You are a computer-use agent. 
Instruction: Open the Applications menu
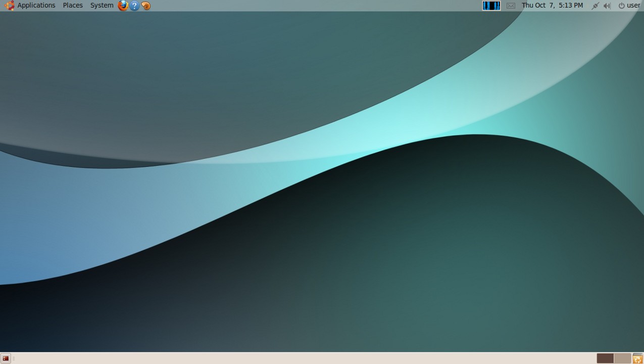click(36, 6)
